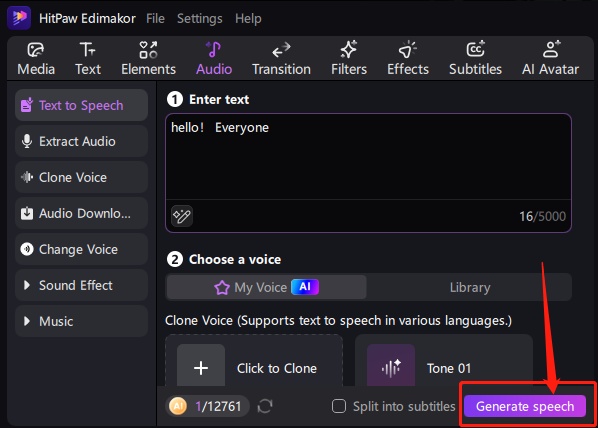The height and width of the screenshot is (428, 598).
Task: Switch to the Library voice tab
Action: pos(470,287)
